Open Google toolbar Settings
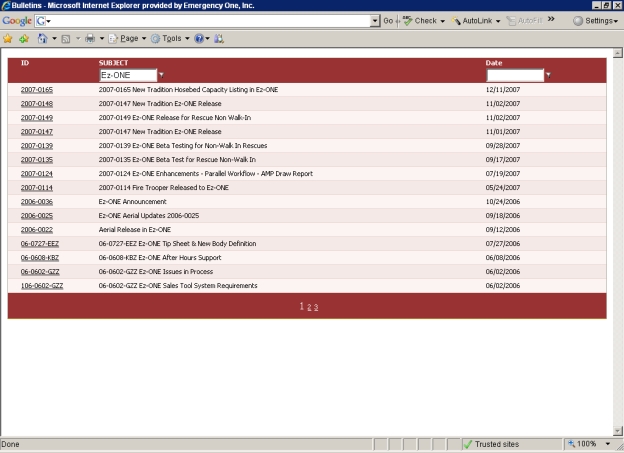Viewport: 624px width, 453px height. [595, 21]
